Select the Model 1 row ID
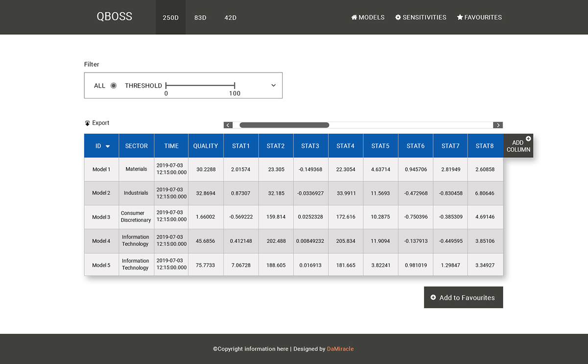 point(101,170)
